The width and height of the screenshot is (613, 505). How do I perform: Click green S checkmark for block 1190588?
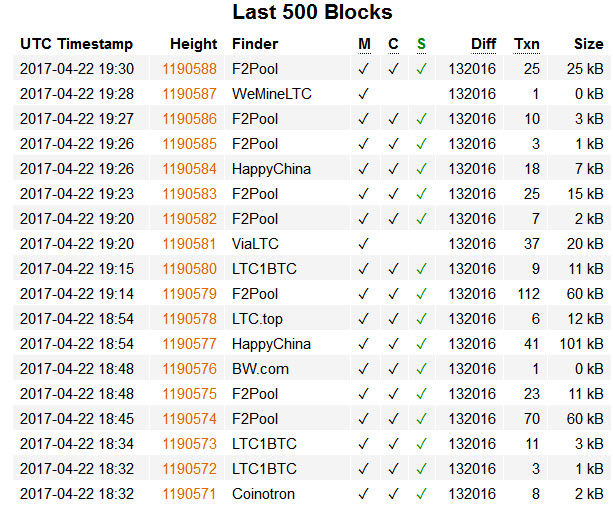point(421,69)
